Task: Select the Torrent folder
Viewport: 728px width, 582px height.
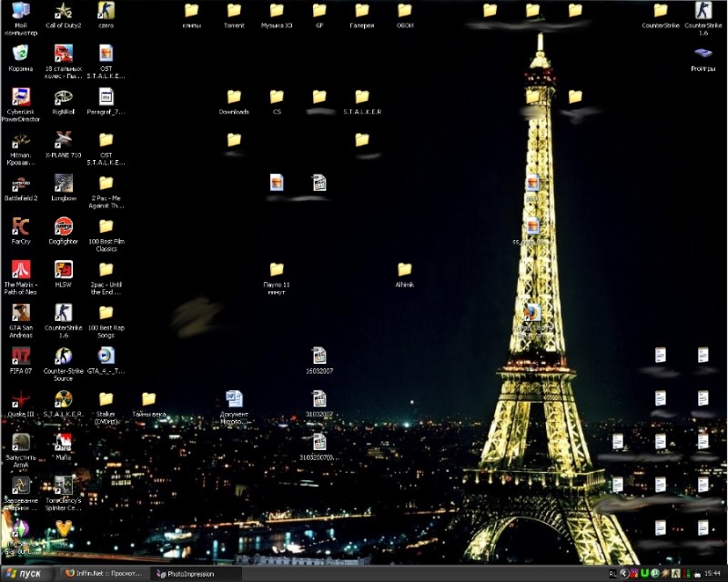Action: (234, 11)
